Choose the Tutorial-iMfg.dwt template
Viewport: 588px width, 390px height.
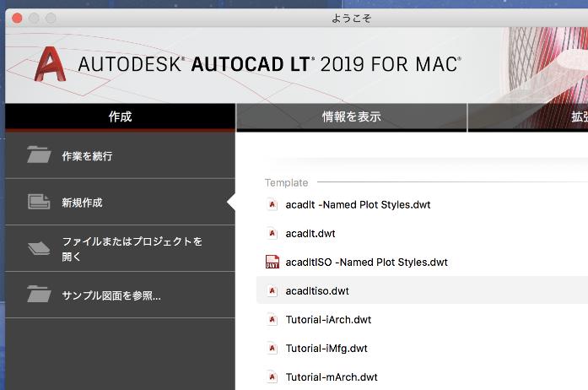click(326, 349)
